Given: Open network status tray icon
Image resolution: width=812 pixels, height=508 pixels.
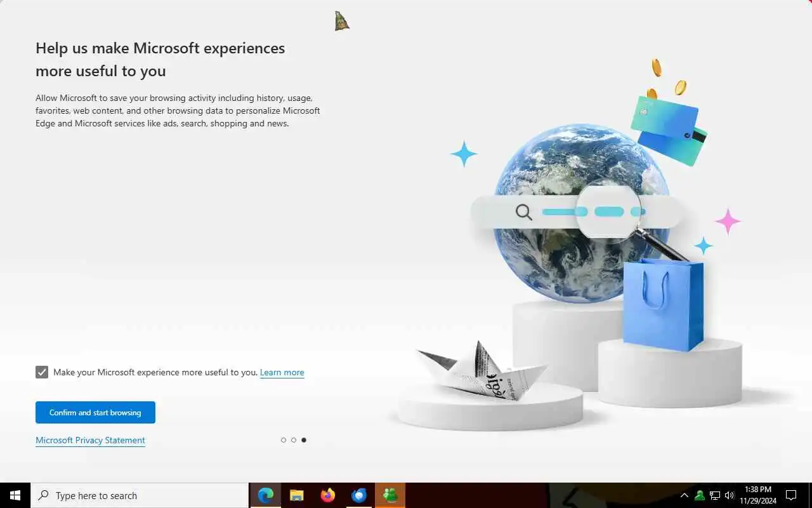Looking at the screenshot, I should pos(715,495).
